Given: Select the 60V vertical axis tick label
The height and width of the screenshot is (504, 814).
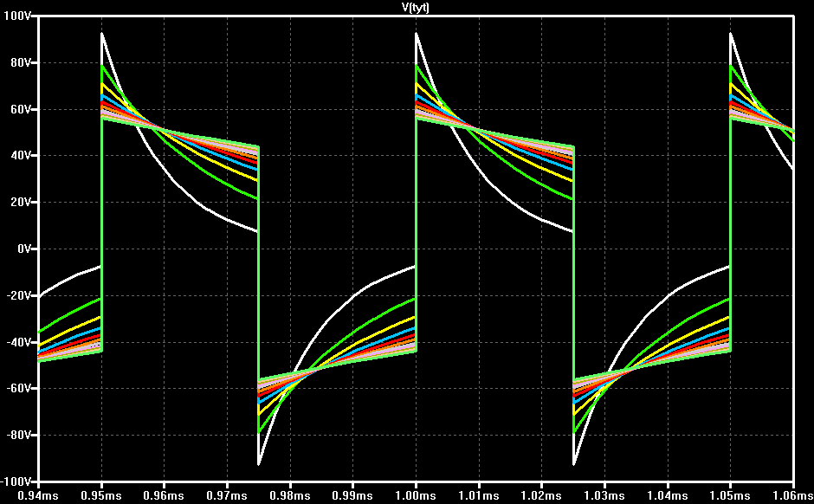Looking at the screenshot, I should pyautogui.click(x=21, y=109).
